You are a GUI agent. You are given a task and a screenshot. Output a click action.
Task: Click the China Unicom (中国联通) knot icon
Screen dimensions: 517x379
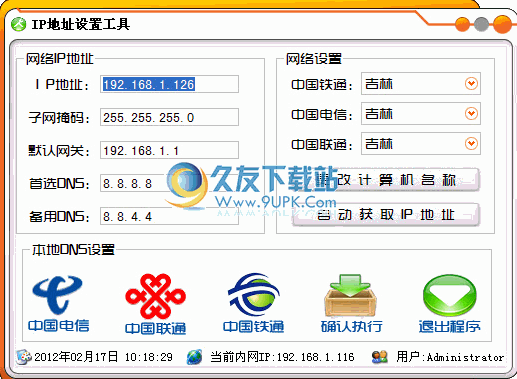(155, 297)
